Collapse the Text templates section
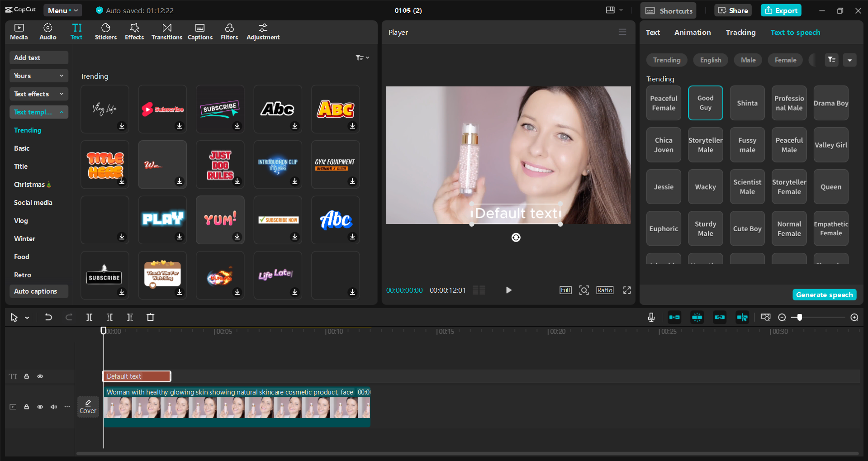This screenshot has width=868, height=461. click(x=38, y=112)
